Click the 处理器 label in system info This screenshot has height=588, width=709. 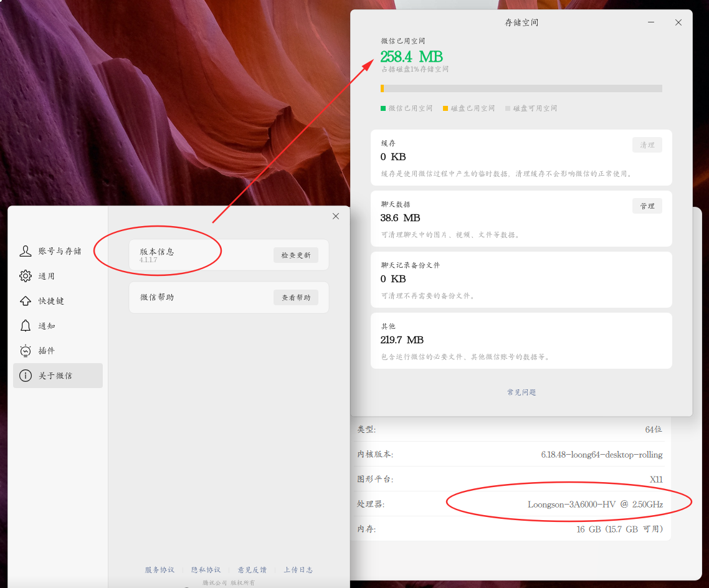click(x=371, y=505)
